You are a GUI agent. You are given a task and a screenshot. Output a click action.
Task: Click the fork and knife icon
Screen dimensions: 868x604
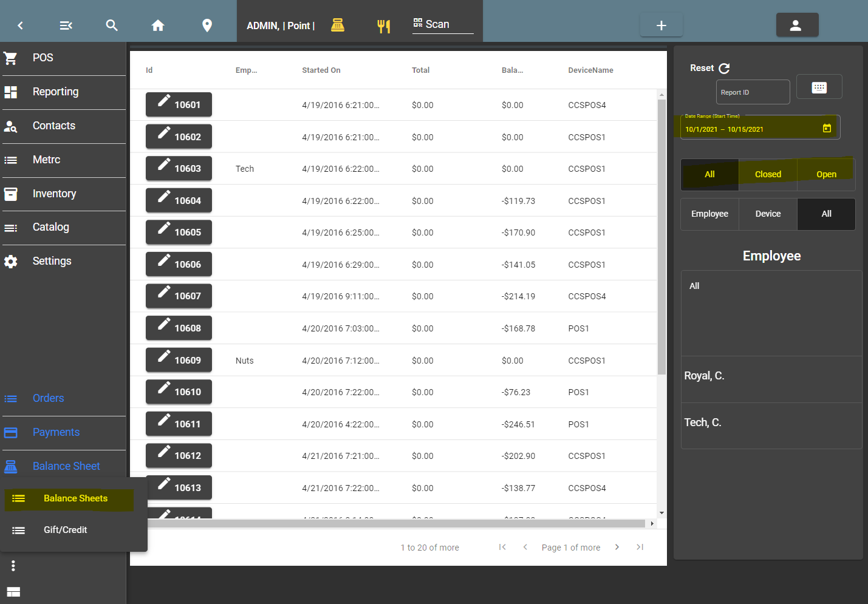pyautogui.click(x=384, y=26)
